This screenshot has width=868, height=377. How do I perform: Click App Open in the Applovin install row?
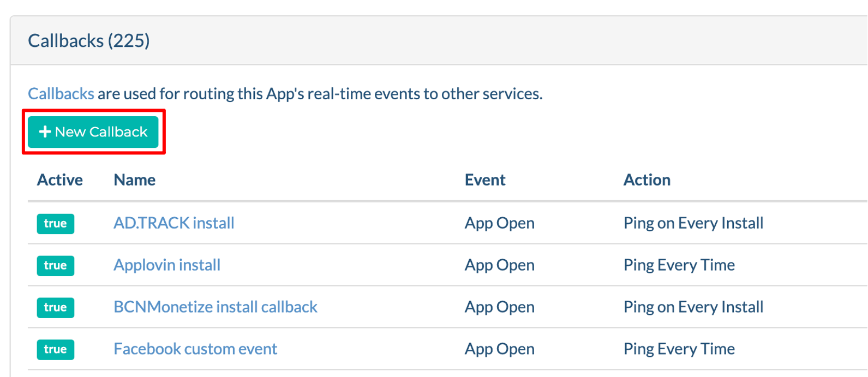point(500,265)
